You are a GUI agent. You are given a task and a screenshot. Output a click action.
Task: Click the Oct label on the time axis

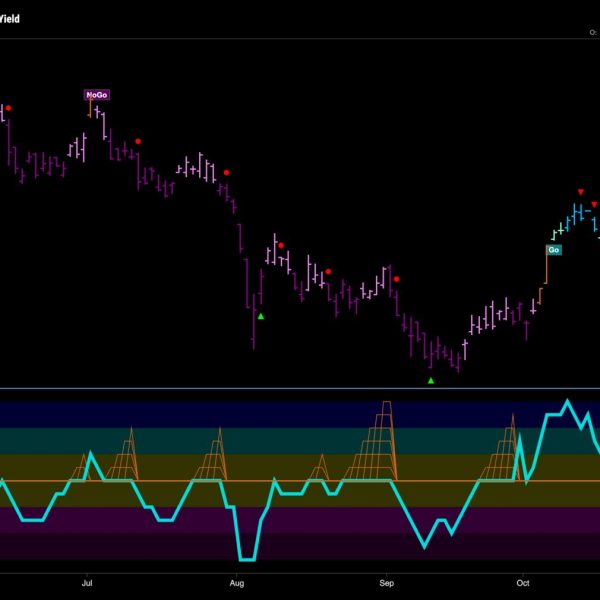pyautogui.click(x=523, y=583)
